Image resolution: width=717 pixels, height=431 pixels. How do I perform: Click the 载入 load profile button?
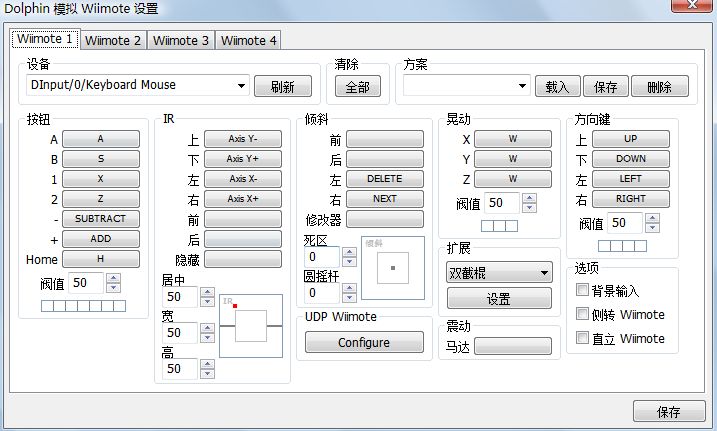tap(557, 86)
